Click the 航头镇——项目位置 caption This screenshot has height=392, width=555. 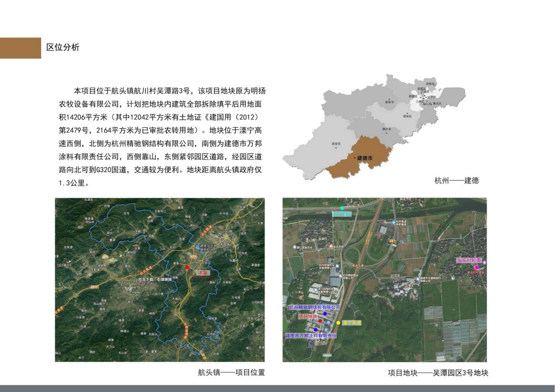231,373
